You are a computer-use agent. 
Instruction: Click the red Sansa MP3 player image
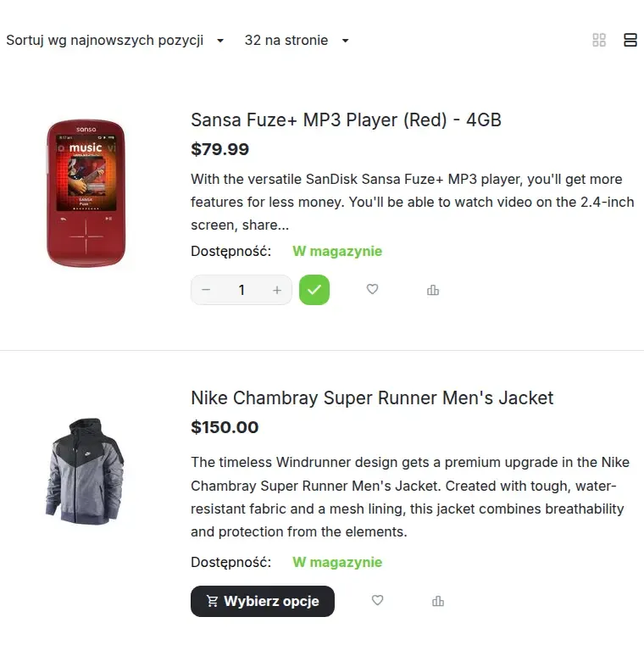(86, 193)
